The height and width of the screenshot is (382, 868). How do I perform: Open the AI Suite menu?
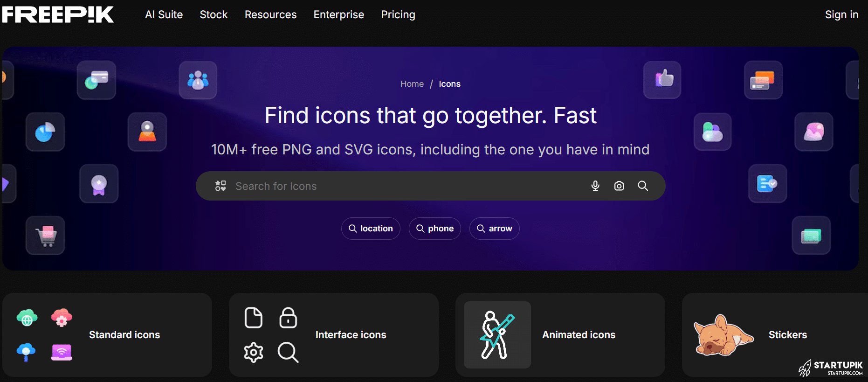[x=164, y=14]
